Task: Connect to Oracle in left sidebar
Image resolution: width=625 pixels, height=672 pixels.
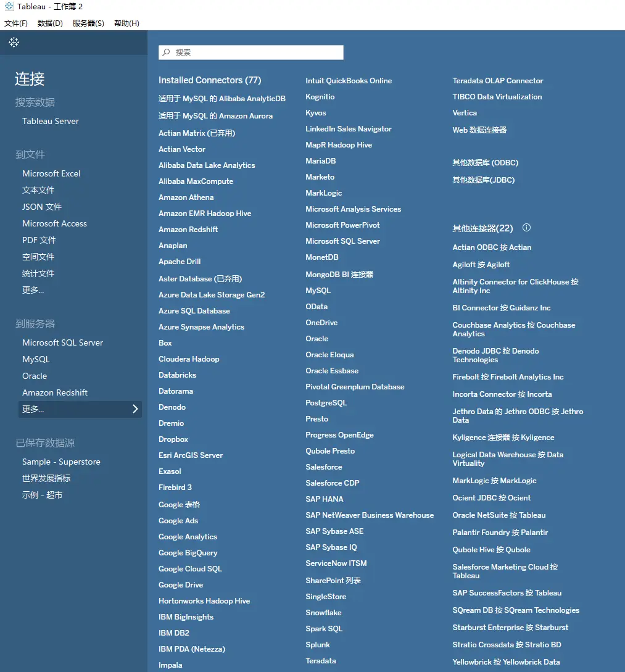Action: [x=35, y=376]
